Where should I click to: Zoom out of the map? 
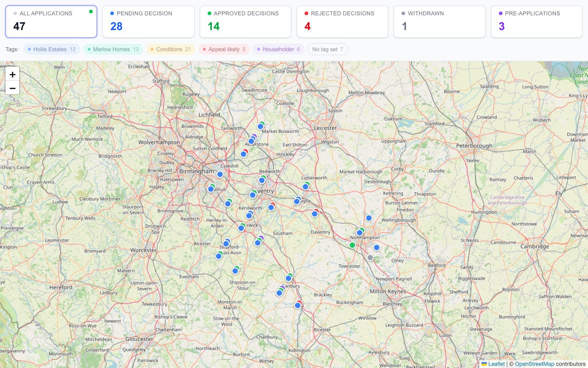click(x=13, y=88)
